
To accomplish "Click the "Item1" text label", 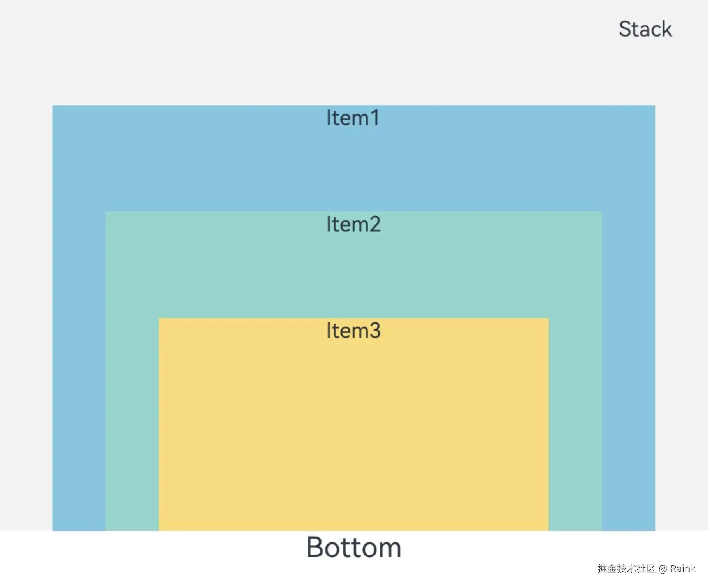I will [353, 118].
